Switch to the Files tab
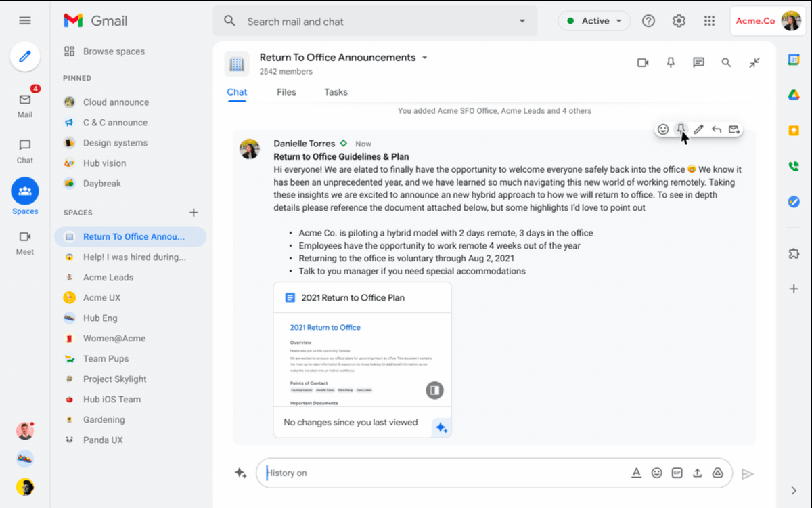 pyautogui.click(x=286, y=92)
